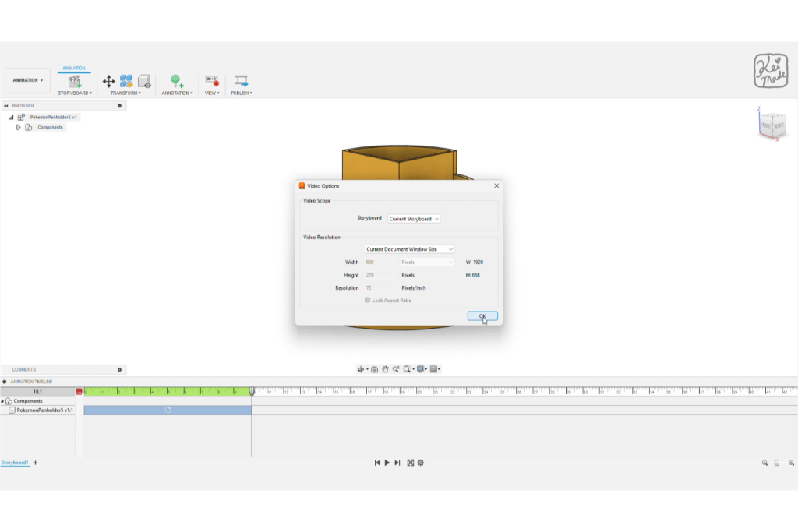Switch to the Storyboard1 tab
This screenshot has width=798, height=532.
15,463
